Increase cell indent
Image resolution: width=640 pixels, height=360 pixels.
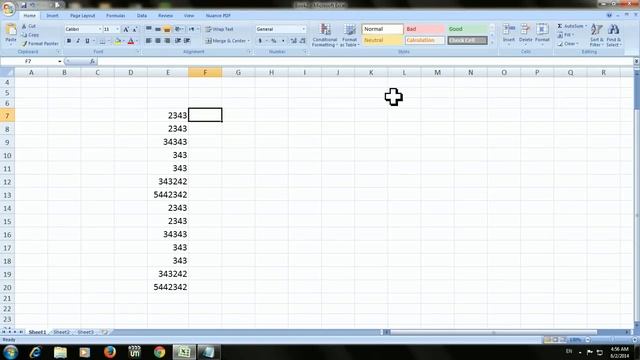[x=187, y=41]
